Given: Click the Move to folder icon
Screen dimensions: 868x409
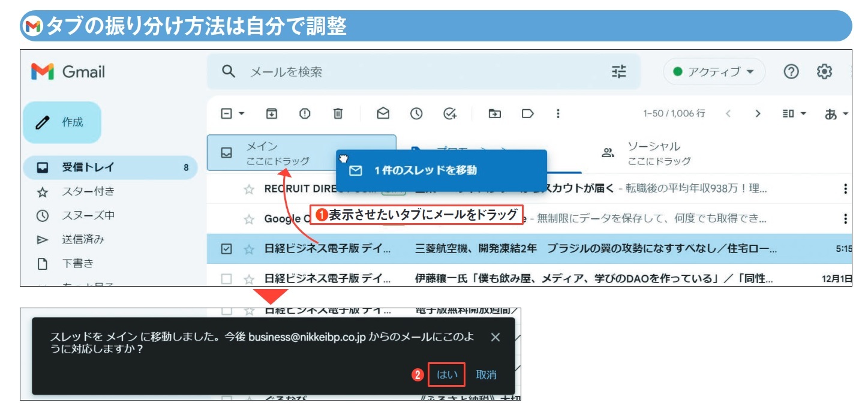Looking at the screenshot, I should pyautogui.click(x=495, y=113).
